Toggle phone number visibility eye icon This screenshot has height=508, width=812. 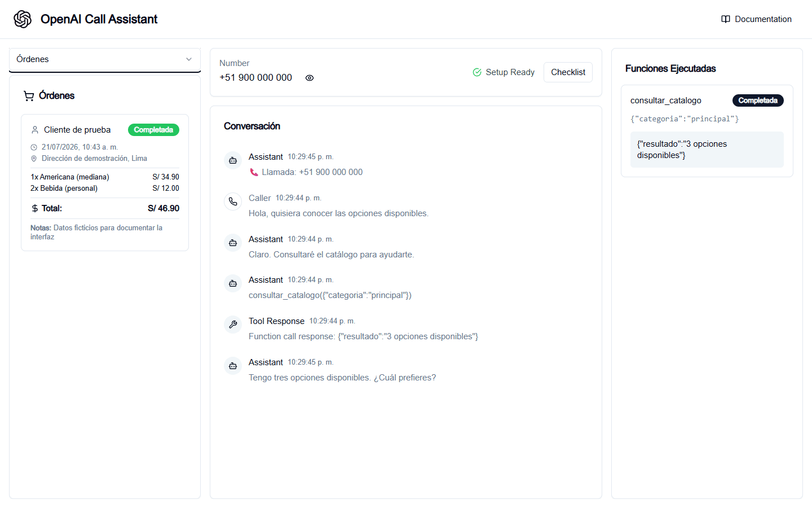pyautogui.click(x=310, y=78)
